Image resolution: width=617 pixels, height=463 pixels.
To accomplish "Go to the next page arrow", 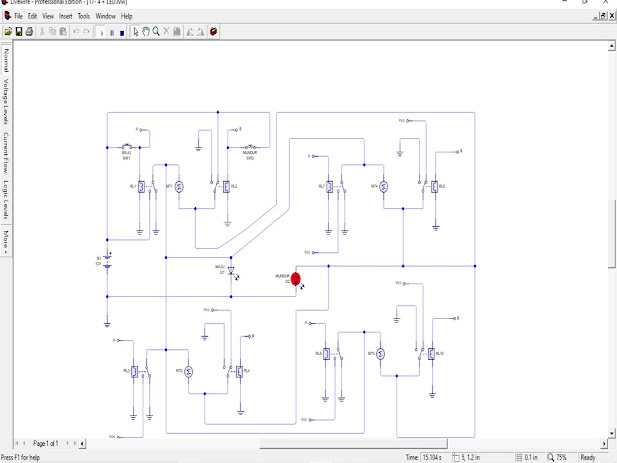I will point(67,443).
